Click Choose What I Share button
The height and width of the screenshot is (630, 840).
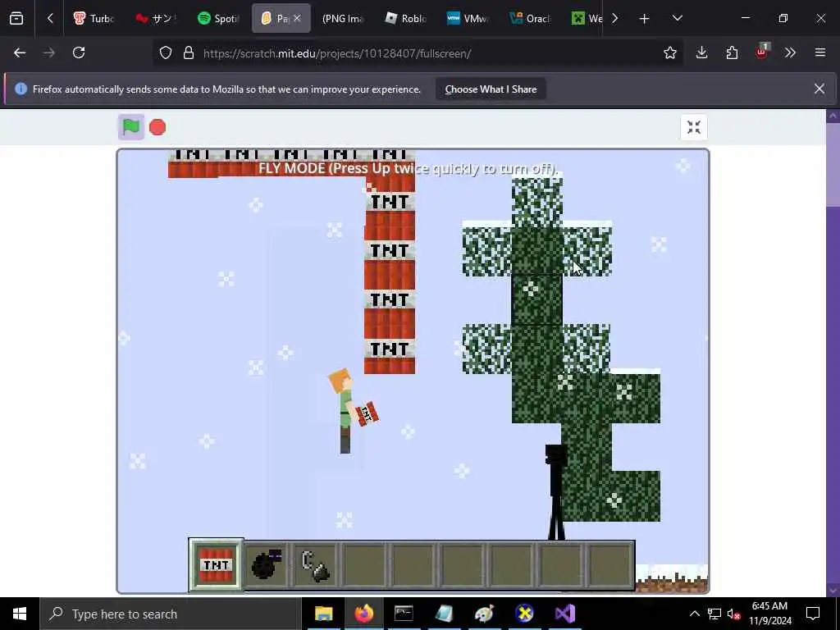coord(491,89)
